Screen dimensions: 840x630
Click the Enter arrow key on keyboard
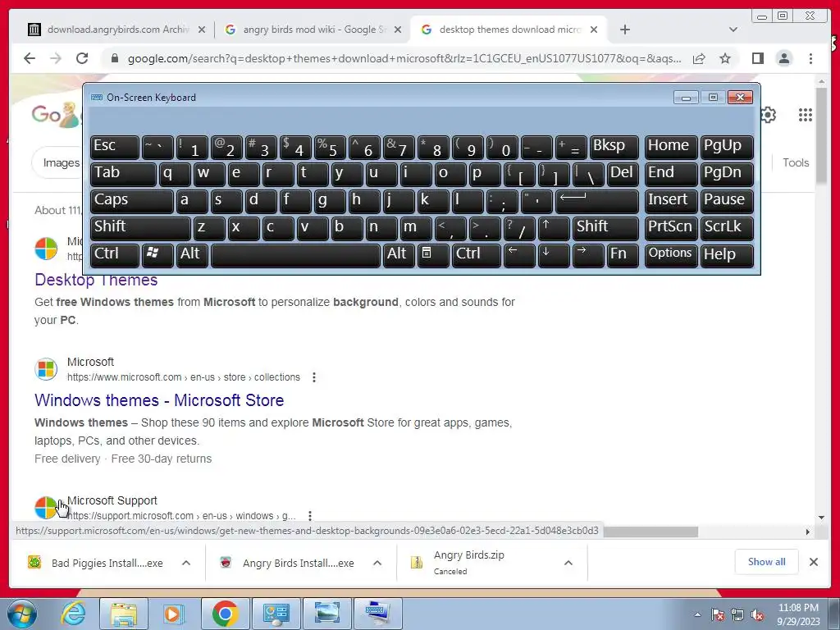pos(597,201)
